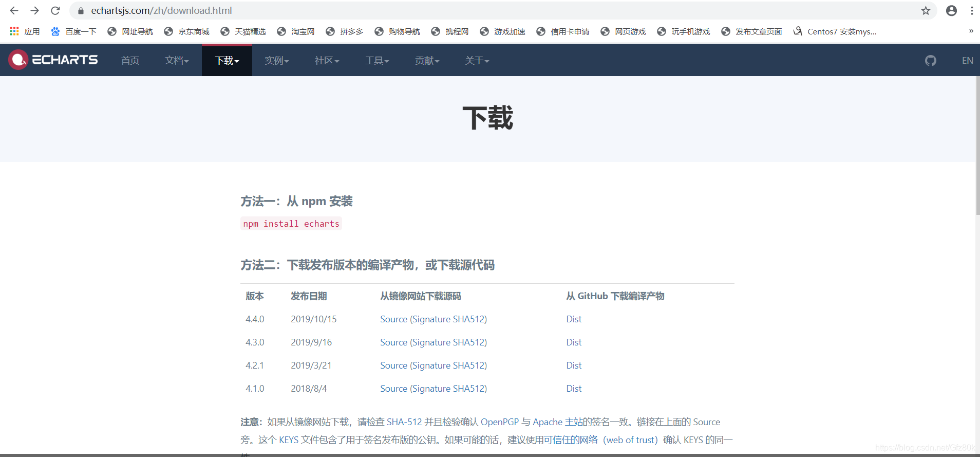Click SHA512 link for version 4.2.1
980x457 pixels.
click(x=468, y=365)
